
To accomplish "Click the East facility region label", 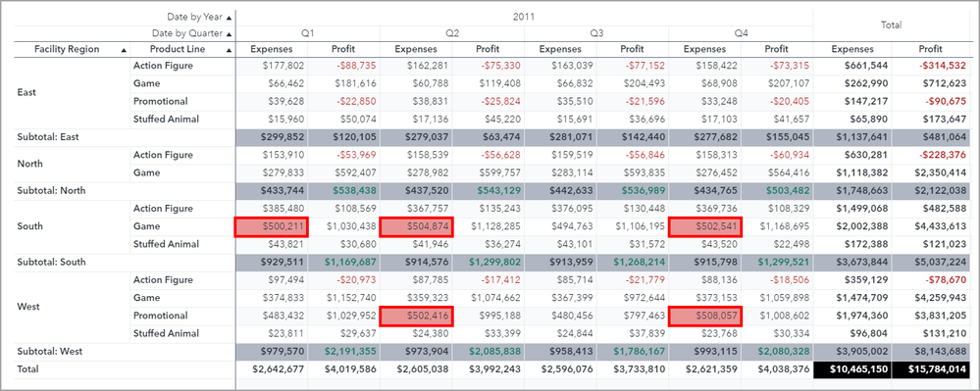I will click(x=26, y=92).
